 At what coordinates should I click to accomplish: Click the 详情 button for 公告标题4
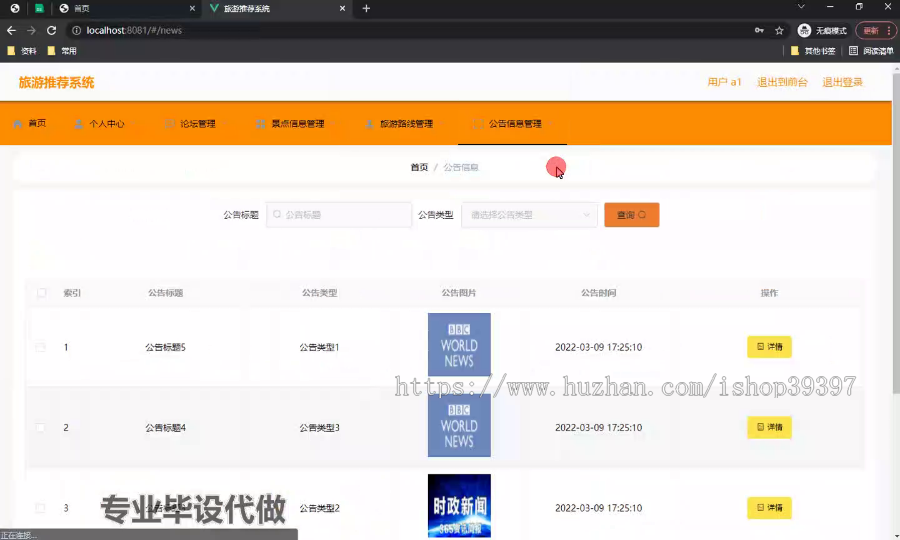coord(769,427)
